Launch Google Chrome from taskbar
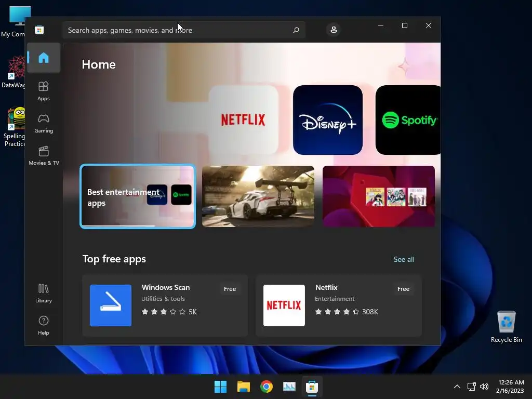Screen dimensions: 532x399 267,387
